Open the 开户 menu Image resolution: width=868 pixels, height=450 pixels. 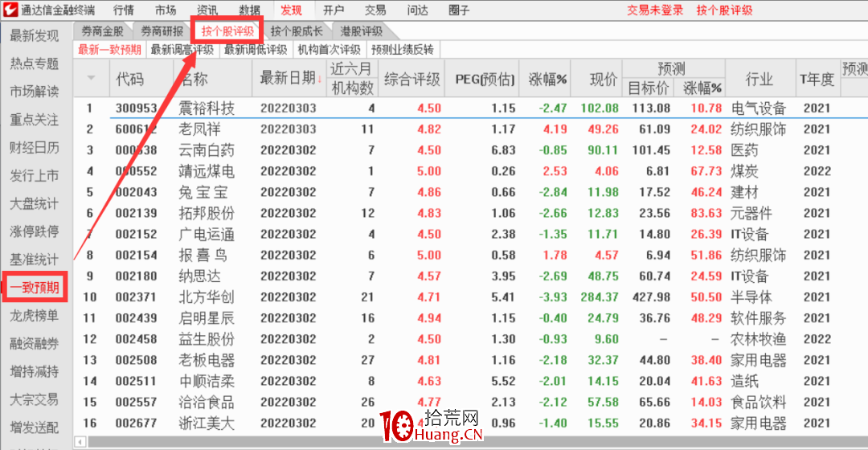334,10
